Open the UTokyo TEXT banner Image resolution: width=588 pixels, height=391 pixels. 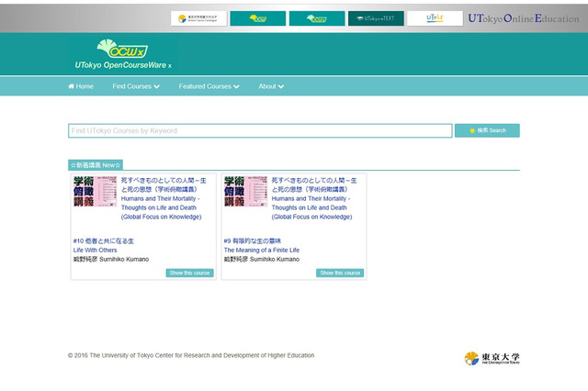(x=376, y=18)
